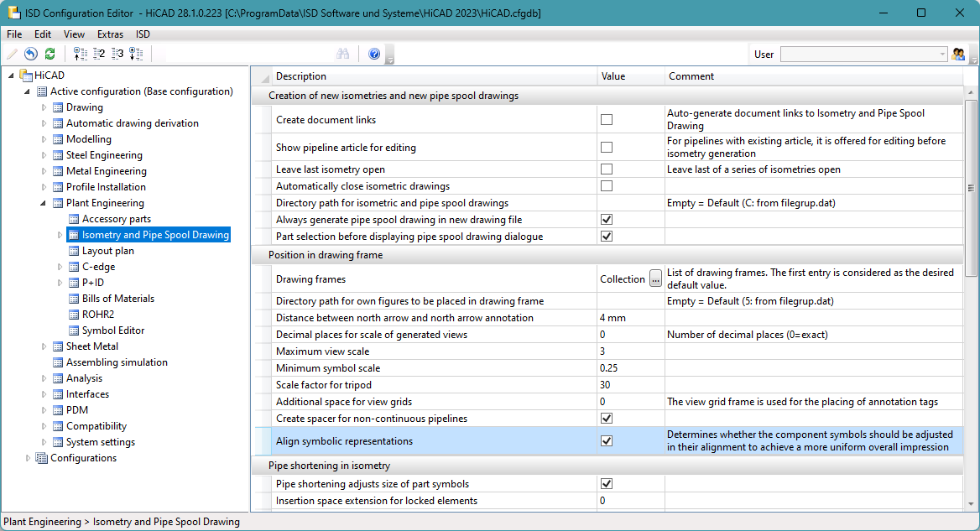Click the green refresh toolbar icon
Viewport: 980px width, 531px height.
(x=50, y=55)
